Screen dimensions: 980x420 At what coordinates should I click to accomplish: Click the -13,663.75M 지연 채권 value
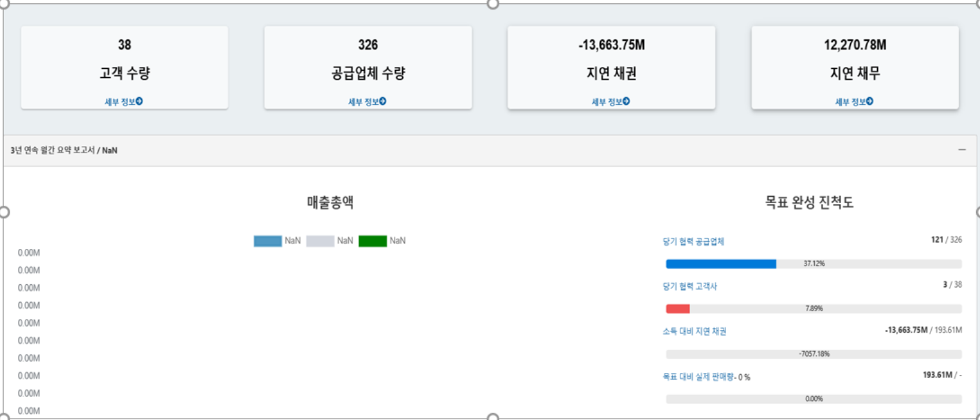[611, 45]
